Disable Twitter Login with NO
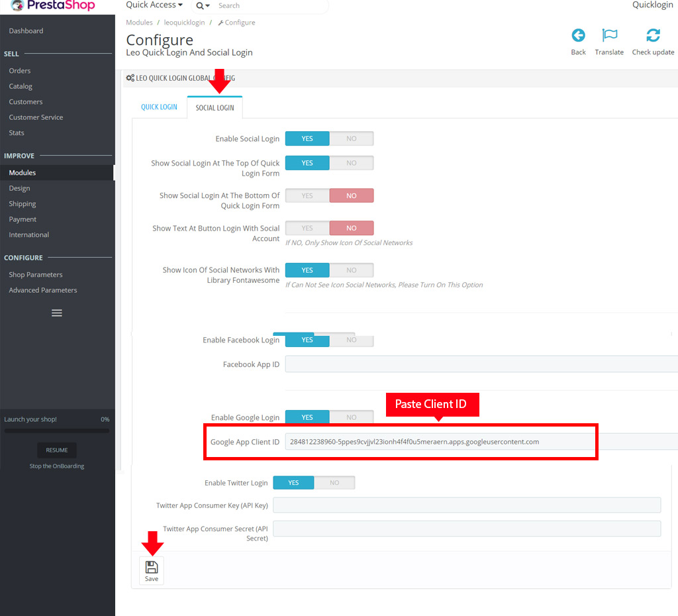678x616 pixels. [334, 483]
